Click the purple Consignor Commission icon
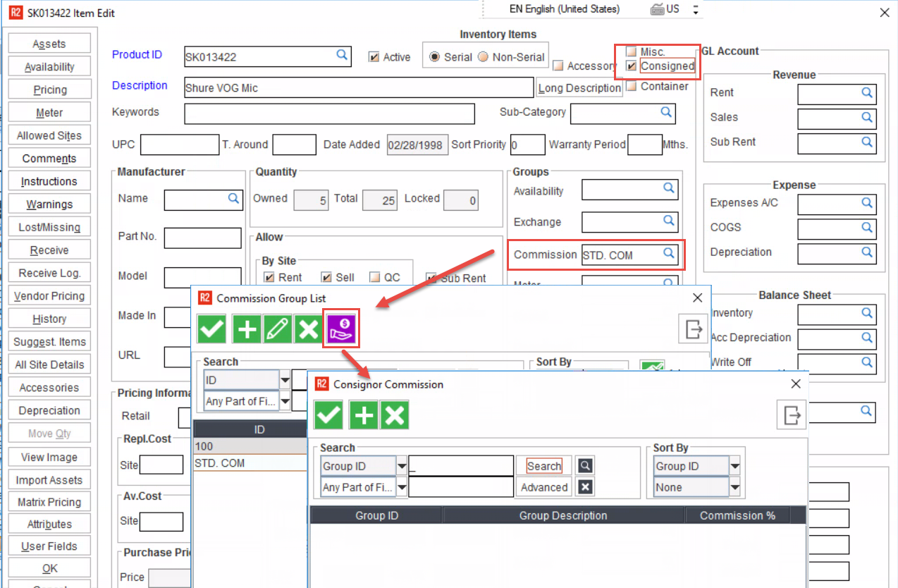This screenshot has width=898, height=588. tap(342, 329)
